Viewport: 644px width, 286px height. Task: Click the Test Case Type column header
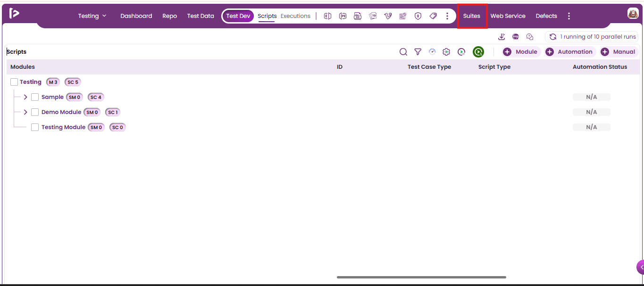429,67
